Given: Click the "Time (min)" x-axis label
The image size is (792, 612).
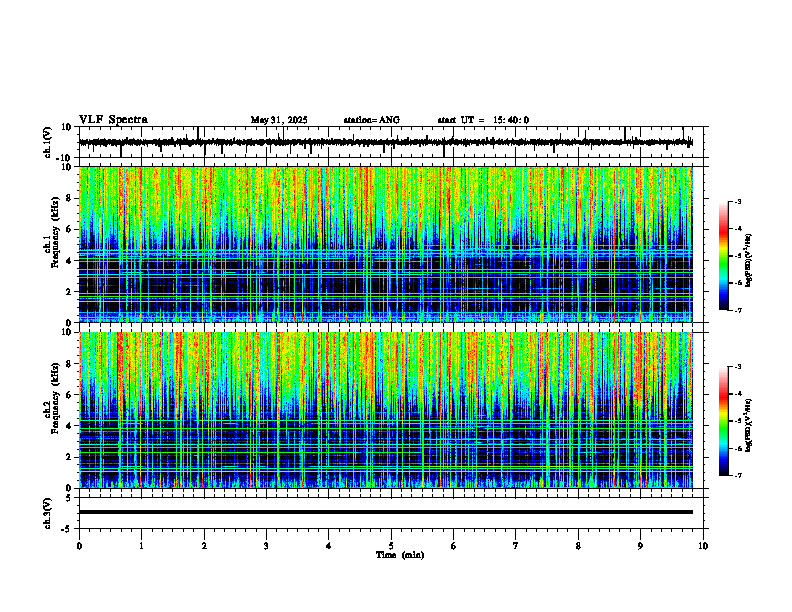Looking at the screenshot, I should point(400,555).
